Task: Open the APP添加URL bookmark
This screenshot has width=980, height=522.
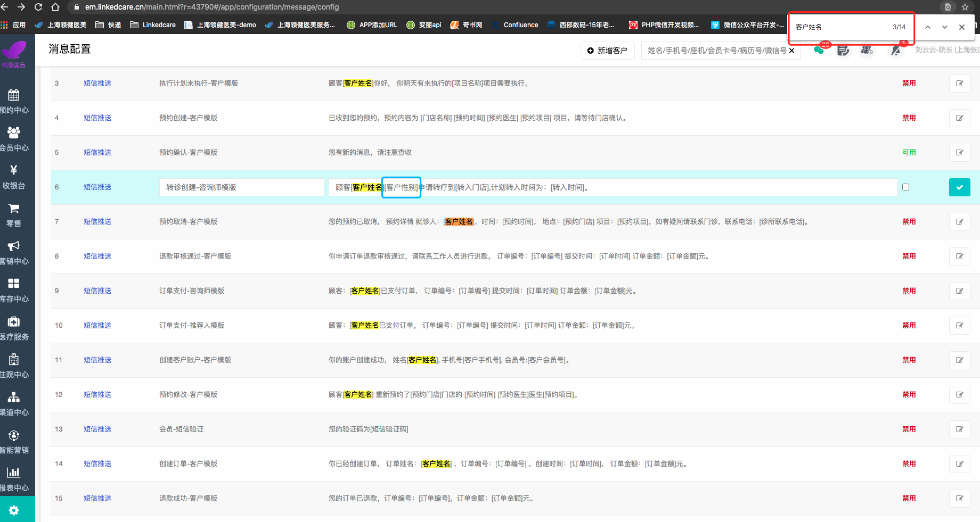Action: [x=372, y=25]
